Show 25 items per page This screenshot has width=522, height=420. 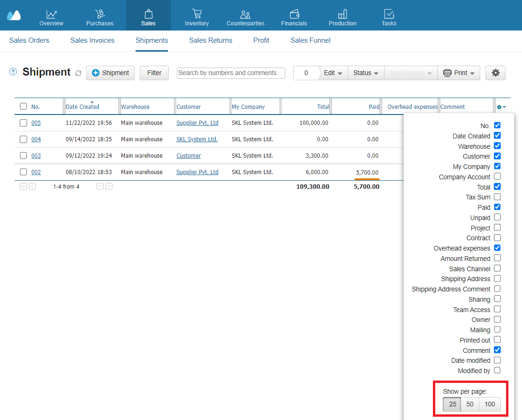pos(452,404)
